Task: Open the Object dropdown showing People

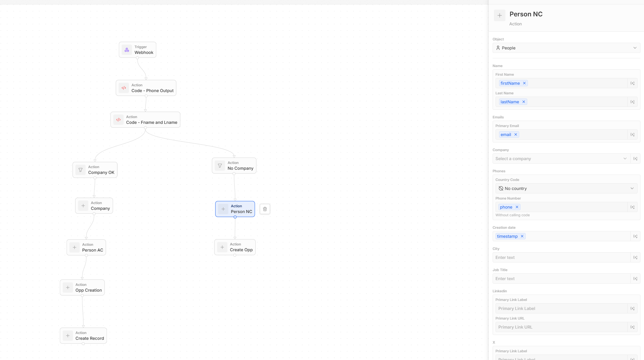Action: click(x=566, y=48)
